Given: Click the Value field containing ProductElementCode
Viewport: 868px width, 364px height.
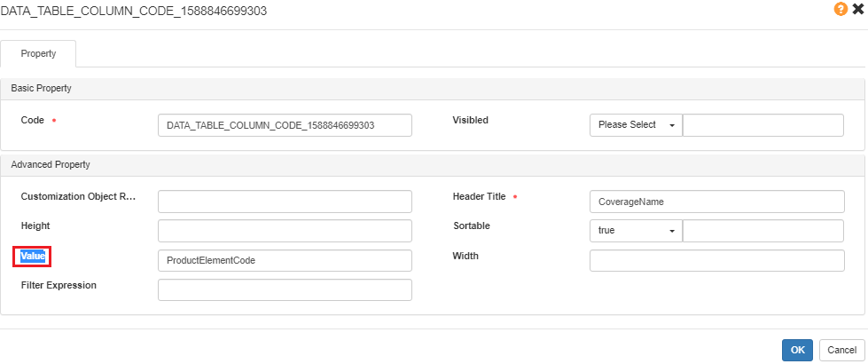Looking at the screenshot, I should 284,260.
